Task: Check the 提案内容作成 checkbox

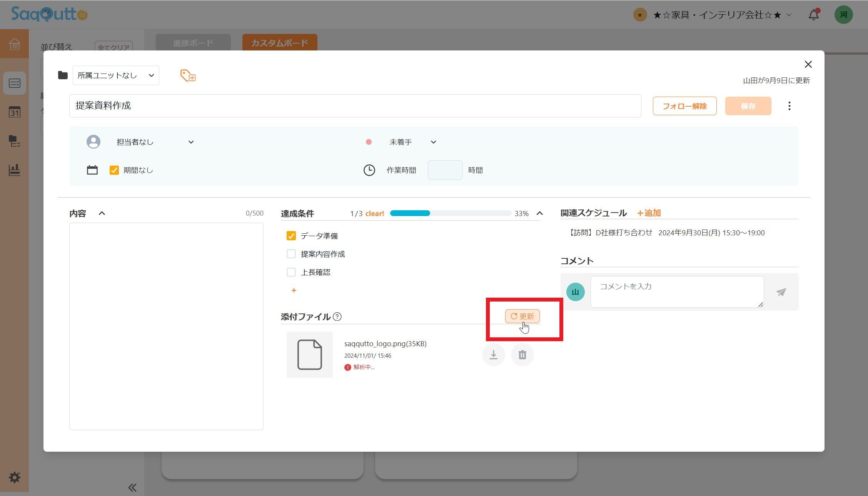Action: (291, 254)
